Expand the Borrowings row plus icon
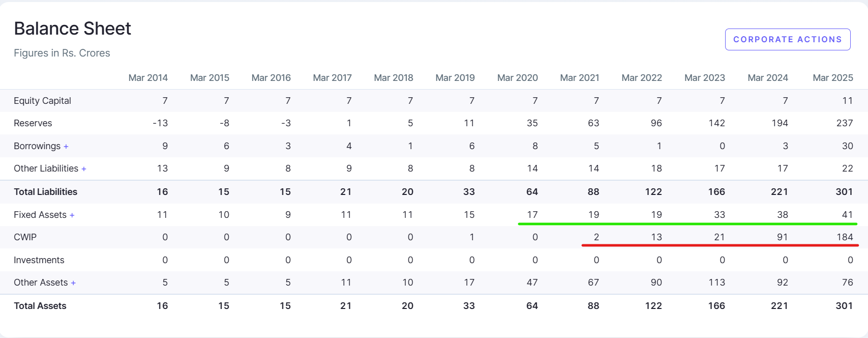 (66, 147)
